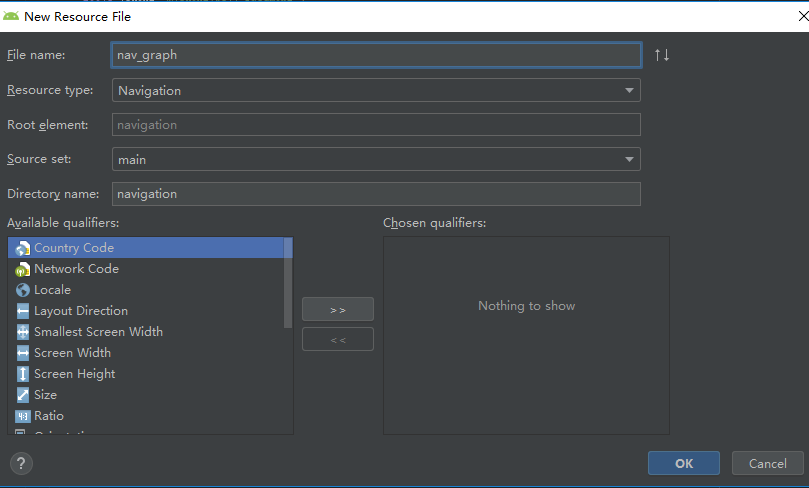Screen dimensions: 809x488
Task: Click the Directory name label
Action: point(53,194)
